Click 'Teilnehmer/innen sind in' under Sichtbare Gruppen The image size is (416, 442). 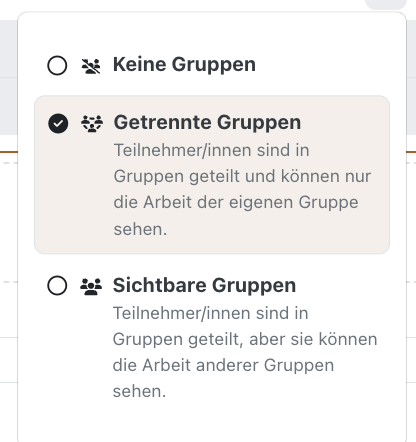click(211, 313)
